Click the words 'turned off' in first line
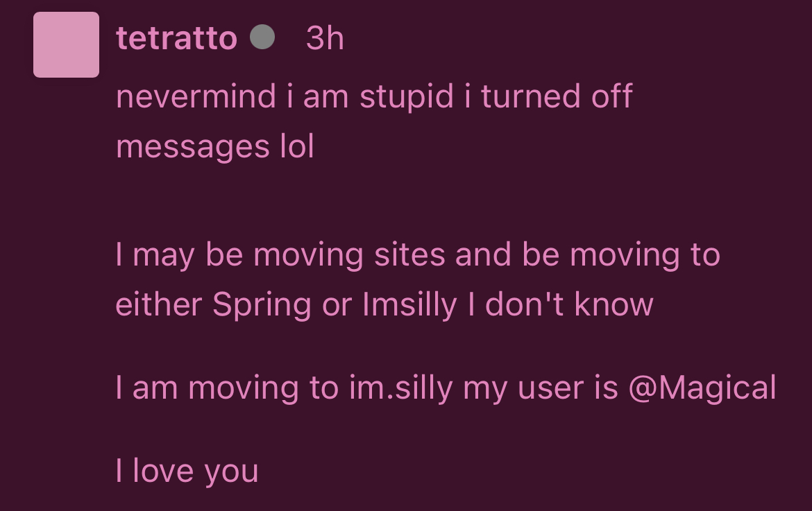Screen dimensions: 812x511 pyautogui.click(x=557, y=96)
